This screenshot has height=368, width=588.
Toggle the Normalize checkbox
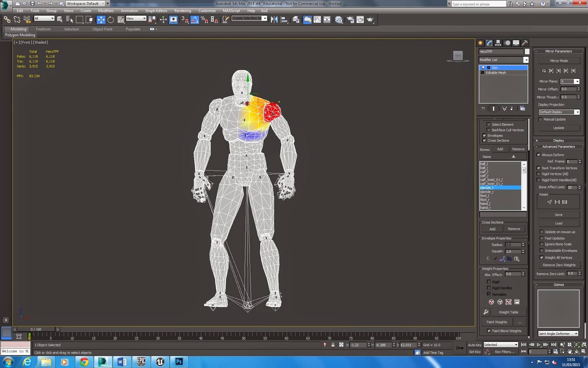click(489, 294)
